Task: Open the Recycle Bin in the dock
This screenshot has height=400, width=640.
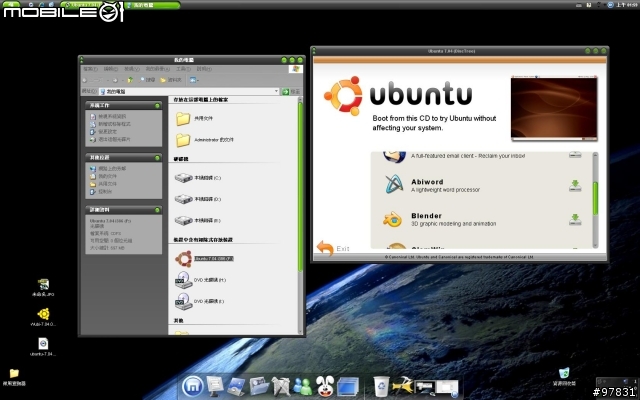Action: point(381,386)
